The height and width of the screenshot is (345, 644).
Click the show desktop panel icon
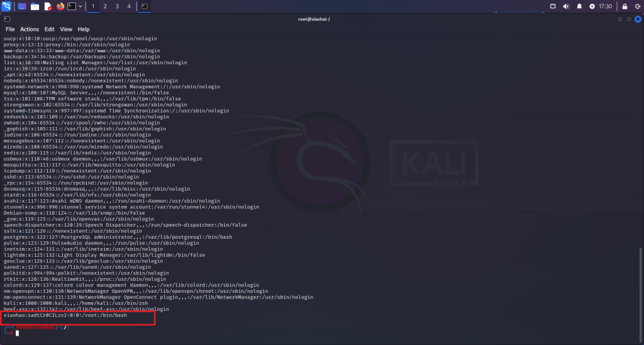[22, 6]
